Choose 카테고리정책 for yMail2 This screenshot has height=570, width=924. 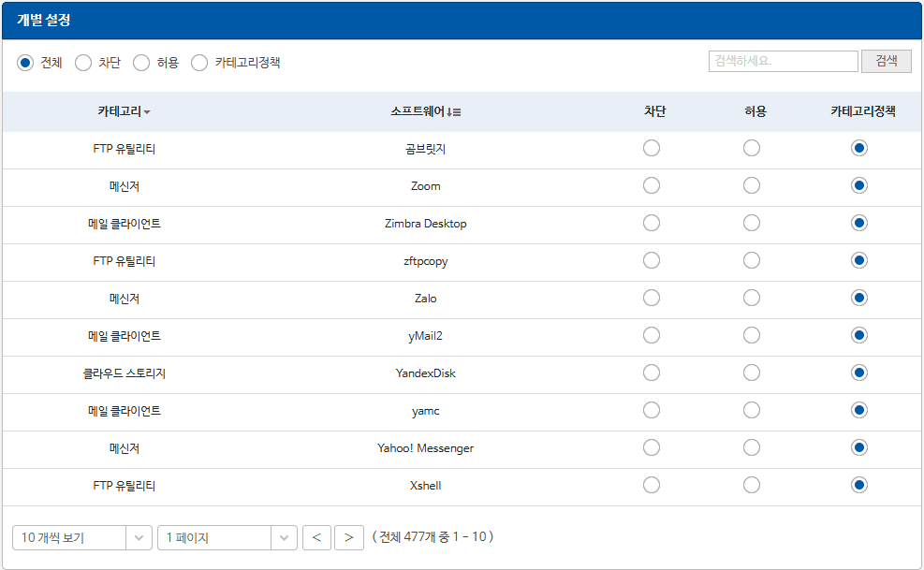click(859, 335)
